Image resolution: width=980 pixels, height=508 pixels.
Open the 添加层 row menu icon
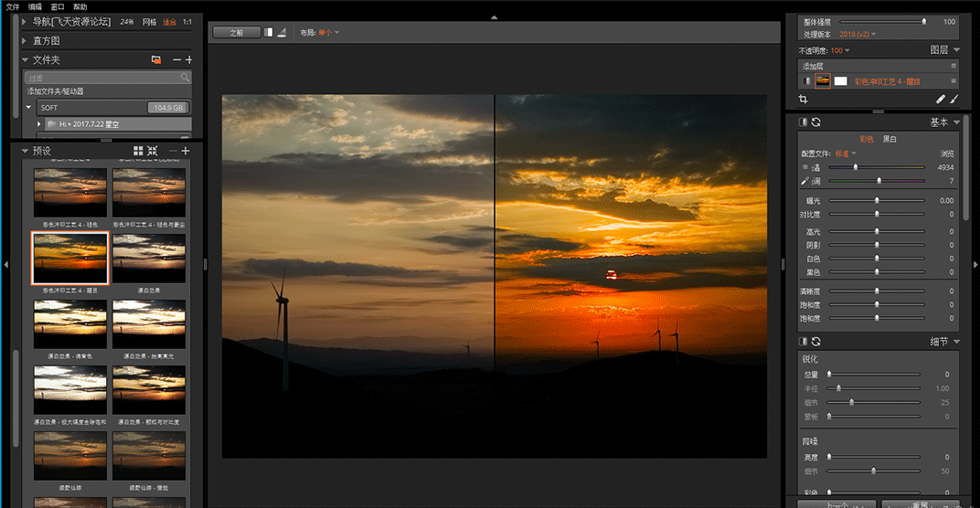coord(953,66)
